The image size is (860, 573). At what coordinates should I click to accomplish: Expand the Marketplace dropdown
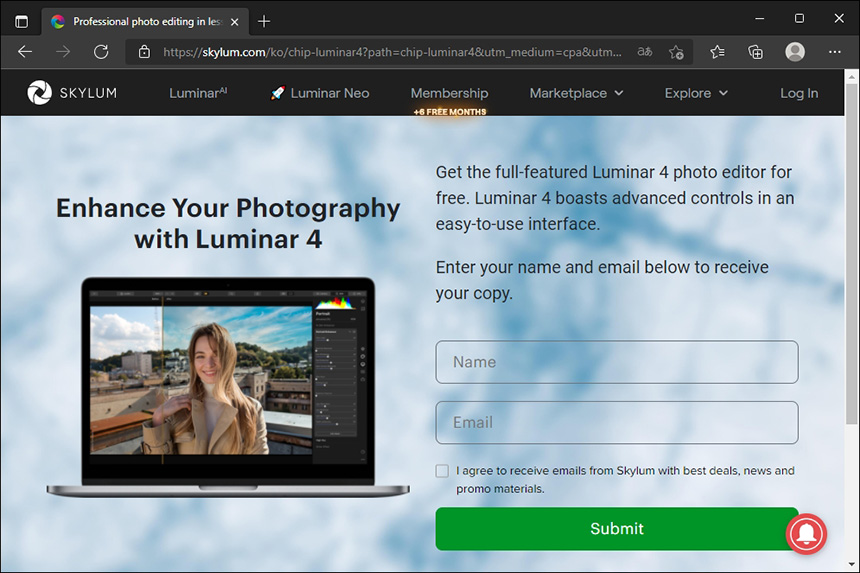(x=576, y=93)
